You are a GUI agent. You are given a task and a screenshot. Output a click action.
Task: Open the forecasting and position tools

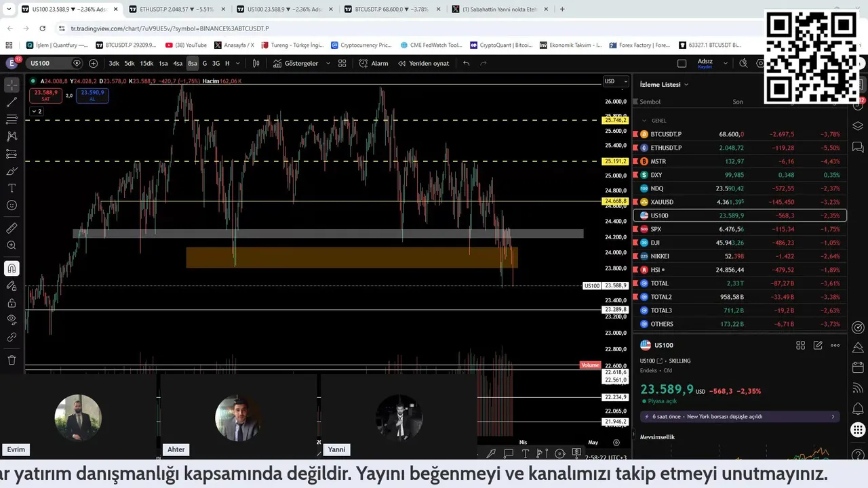click(x=12, y=154)
